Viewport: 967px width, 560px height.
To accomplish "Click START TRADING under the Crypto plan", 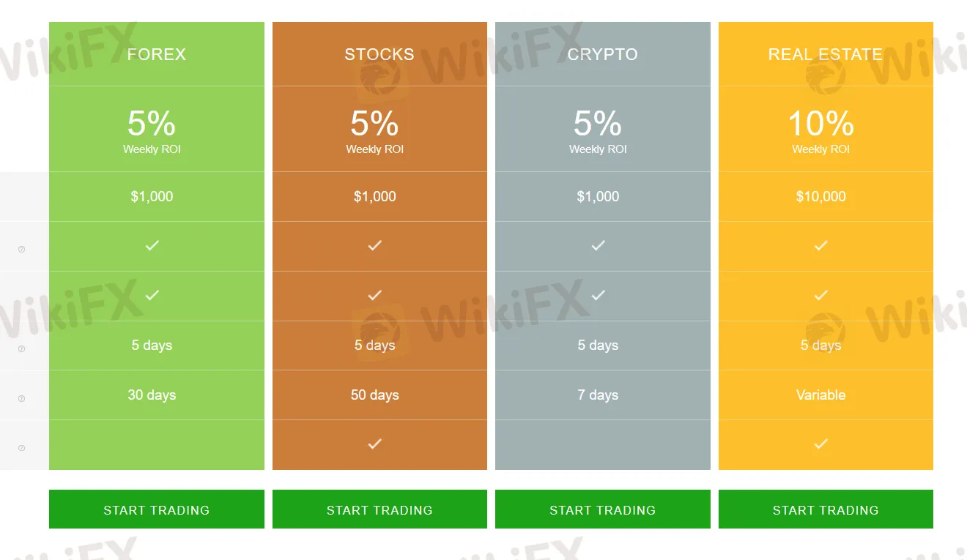I will [x=602, y=509].
